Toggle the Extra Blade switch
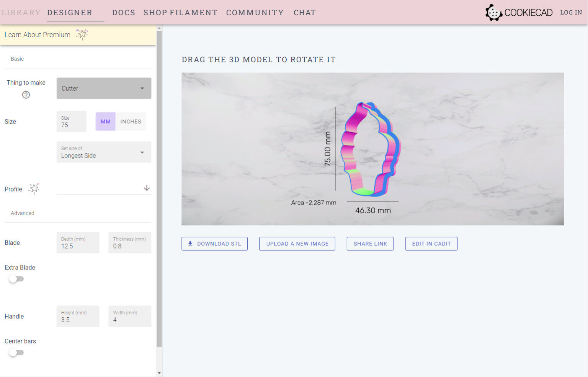 16,279
